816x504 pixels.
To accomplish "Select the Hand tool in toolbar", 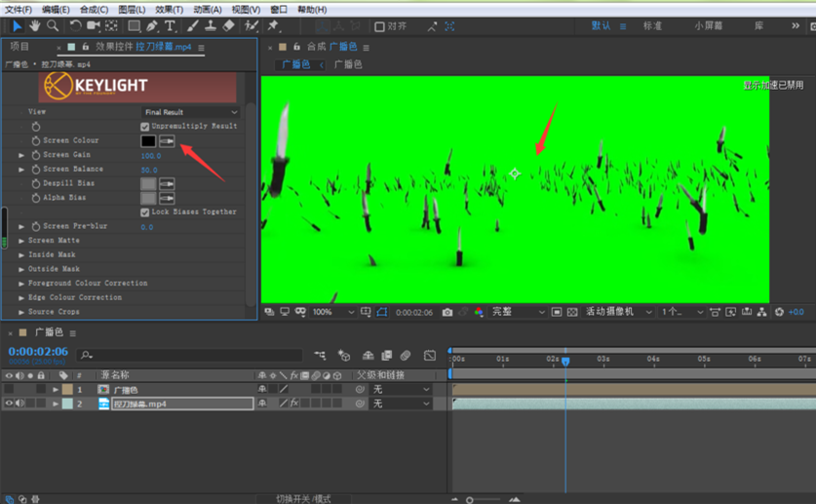I will [x=34, y=26].
